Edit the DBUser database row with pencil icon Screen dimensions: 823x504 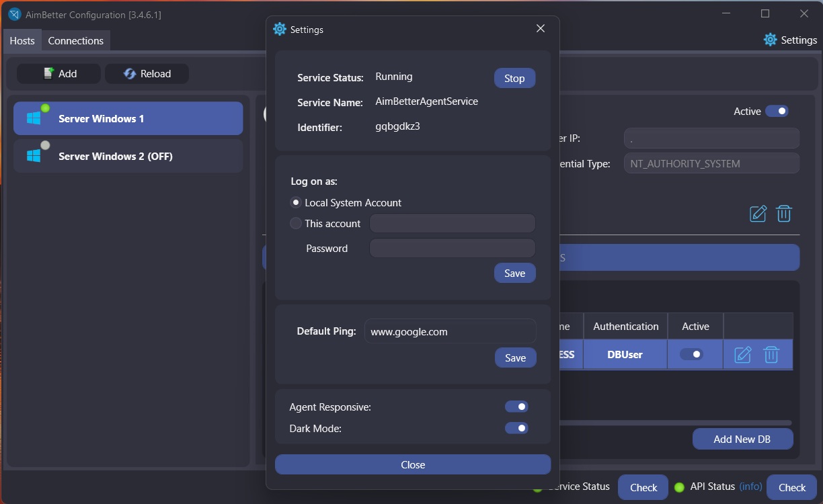742,354
